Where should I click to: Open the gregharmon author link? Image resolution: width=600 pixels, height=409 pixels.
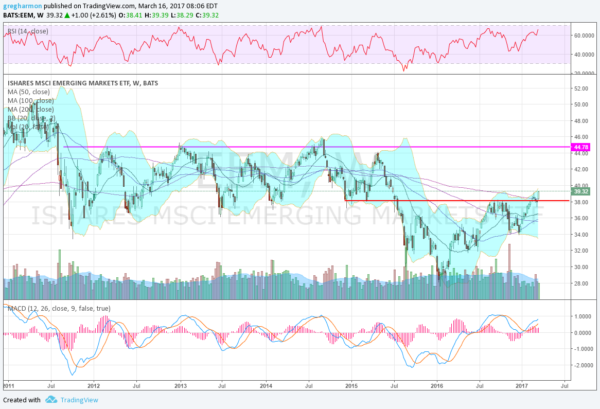pyautogui.click(x=22, y=6)
